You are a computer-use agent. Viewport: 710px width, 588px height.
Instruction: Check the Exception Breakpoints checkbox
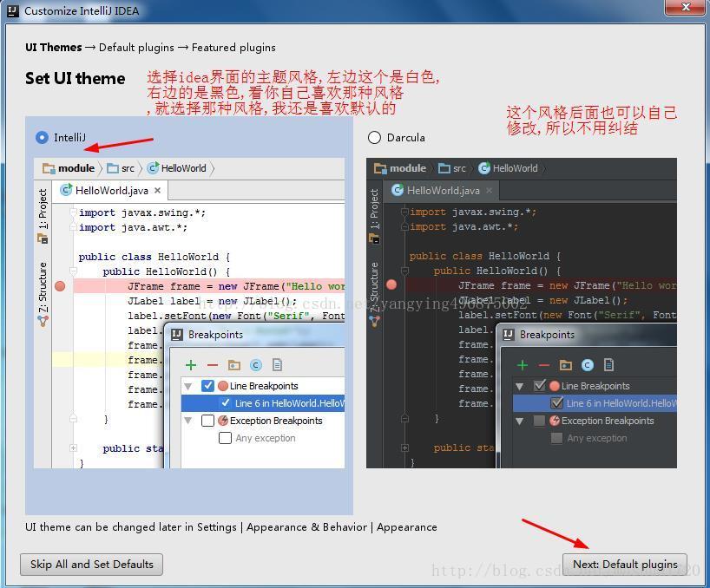click(207, 420)
